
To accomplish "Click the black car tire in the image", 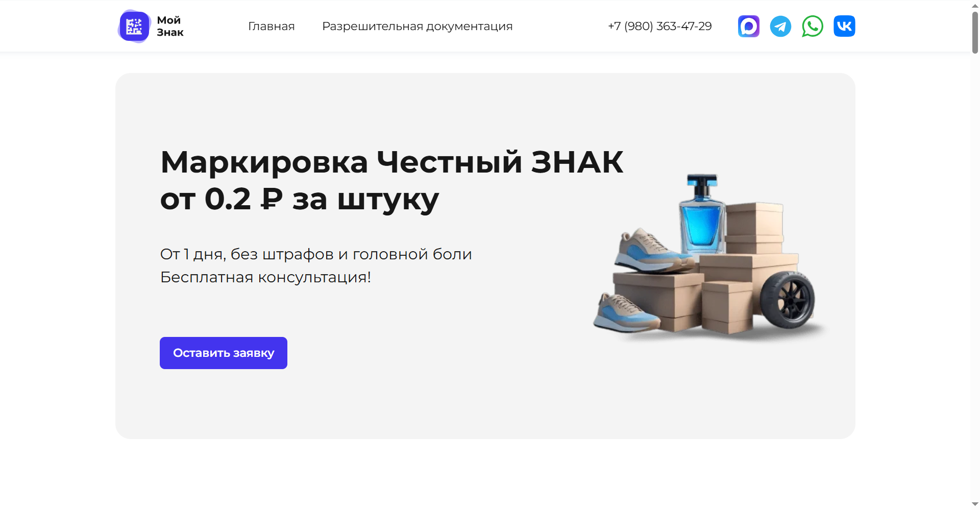I will coord(788,300).
